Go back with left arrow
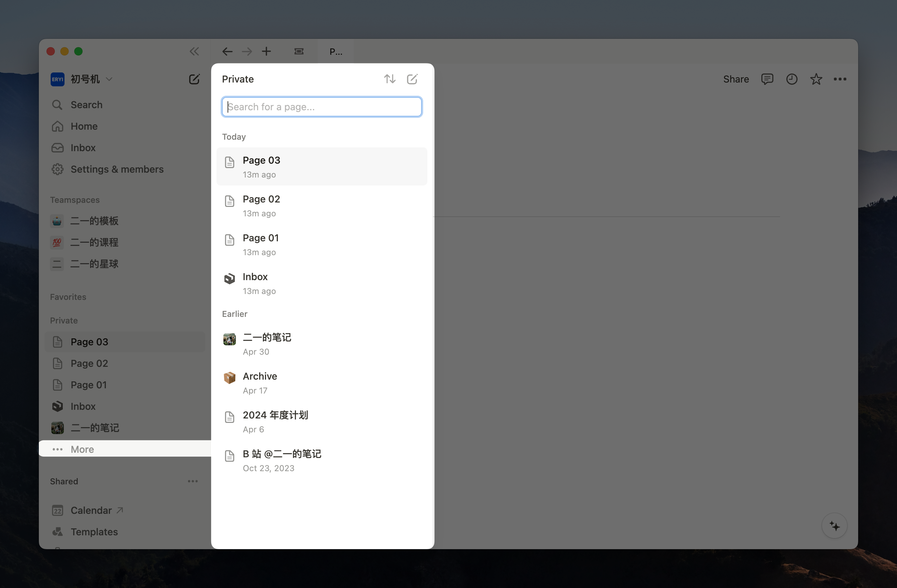This screenshot has height=588, width=897. [x=227, y=51]
